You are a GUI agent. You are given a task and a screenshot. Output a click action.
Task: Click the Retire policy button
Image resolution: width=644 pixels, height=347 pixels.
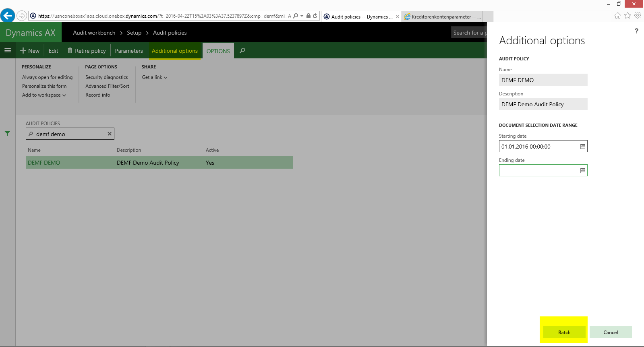coord(87,51)
